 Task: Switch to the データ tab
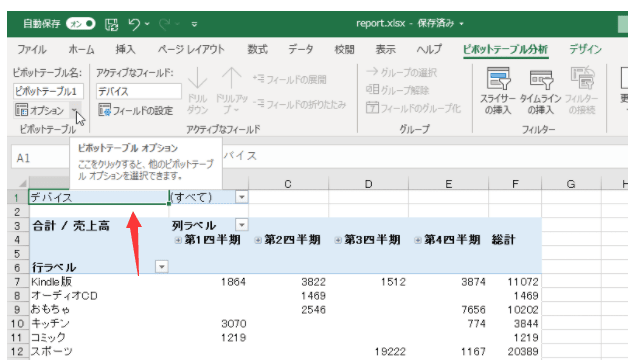[x=301, y=50]
